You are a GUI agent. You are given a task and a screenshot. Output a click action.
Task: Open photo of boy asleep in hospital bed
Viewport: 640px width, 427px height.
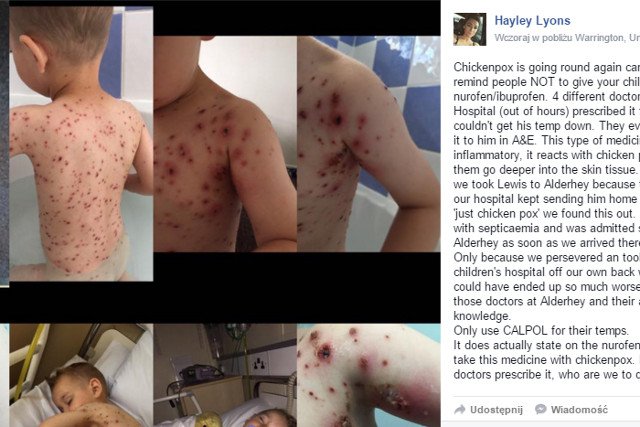click(81, 375)
